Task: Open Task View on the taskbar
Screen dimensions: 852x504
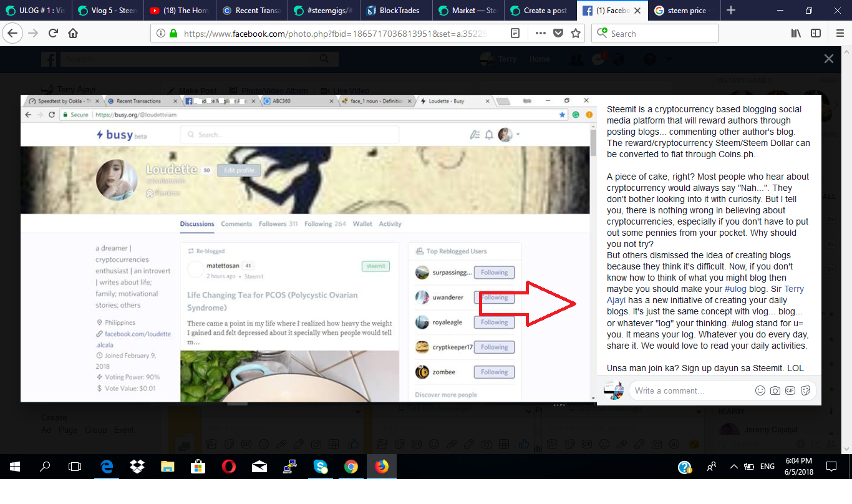Action: [x=75, y=467]
